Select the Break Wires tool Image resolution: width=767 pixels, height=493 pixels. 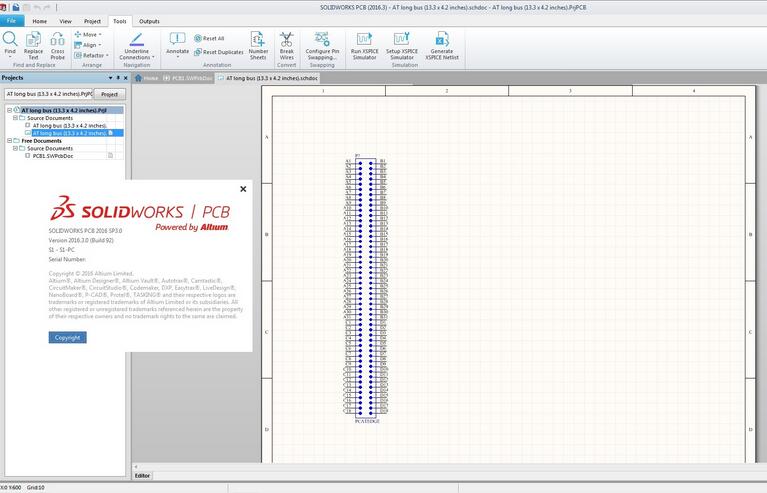(x=287, y=45)
